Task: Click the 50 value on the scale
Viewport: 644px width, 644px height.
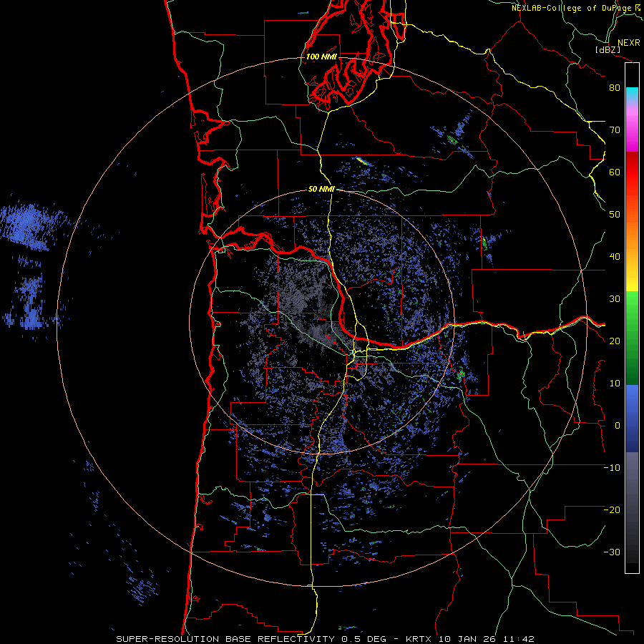Action: pyautogui.click(x=615, y=215)
